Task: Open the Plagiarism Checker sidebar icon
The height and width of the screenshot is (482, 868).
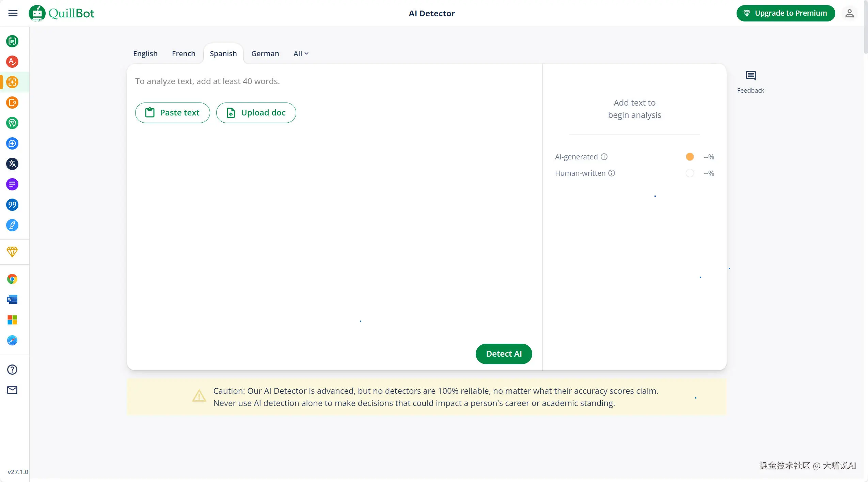Action: (x=12, y=103)
